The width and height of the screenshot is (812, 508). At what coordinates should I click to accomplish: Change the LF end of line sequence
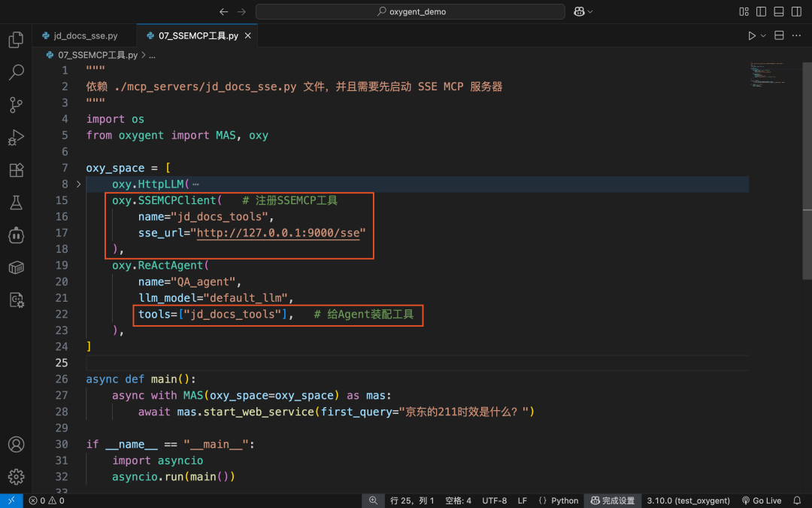523,500
